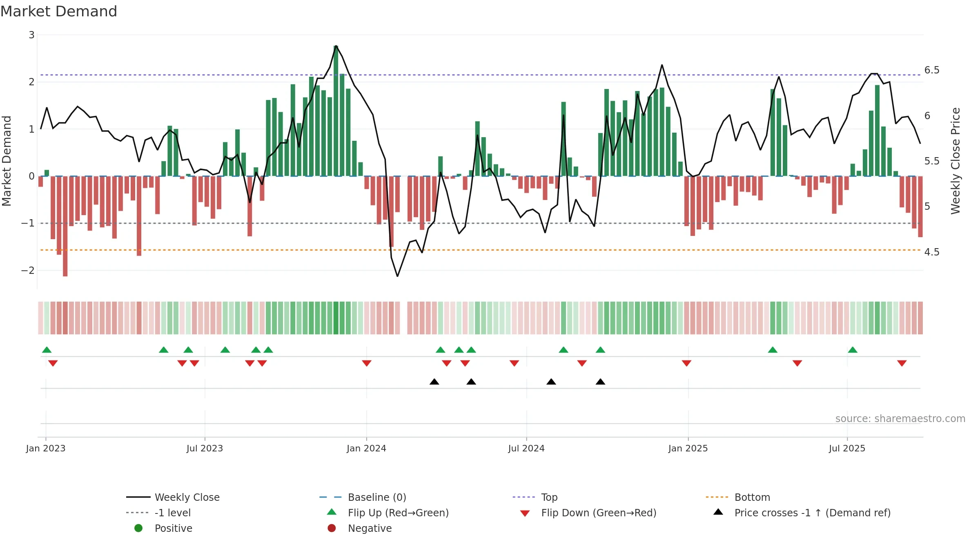This screenshot has width=980, height=551.
Task: Click the lowest red demand bar below -2
Action: (65, 226)
